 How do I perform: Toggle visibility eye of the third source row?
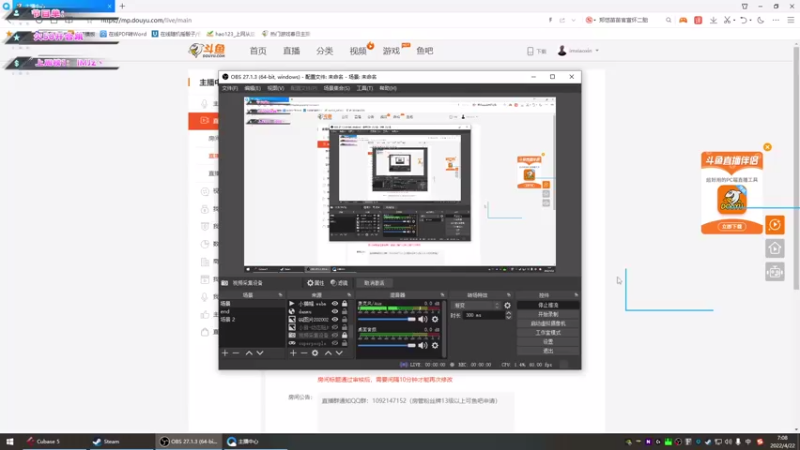335,320
